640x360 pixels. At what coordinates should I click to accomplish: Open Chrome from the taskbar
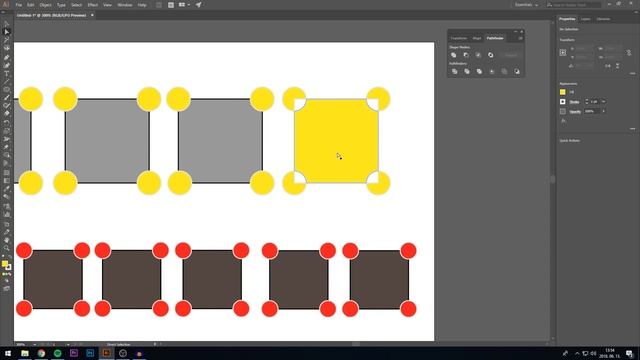41,353
